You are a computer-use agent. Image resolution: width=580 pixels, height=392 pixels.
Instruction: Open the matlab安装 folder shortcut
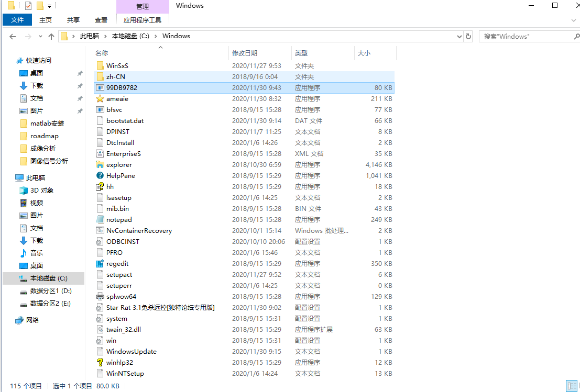47,123
